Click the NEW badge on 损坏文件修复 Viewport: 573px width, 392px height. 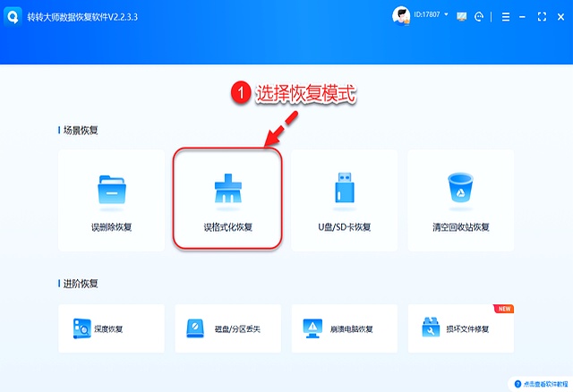click(504, 309)
